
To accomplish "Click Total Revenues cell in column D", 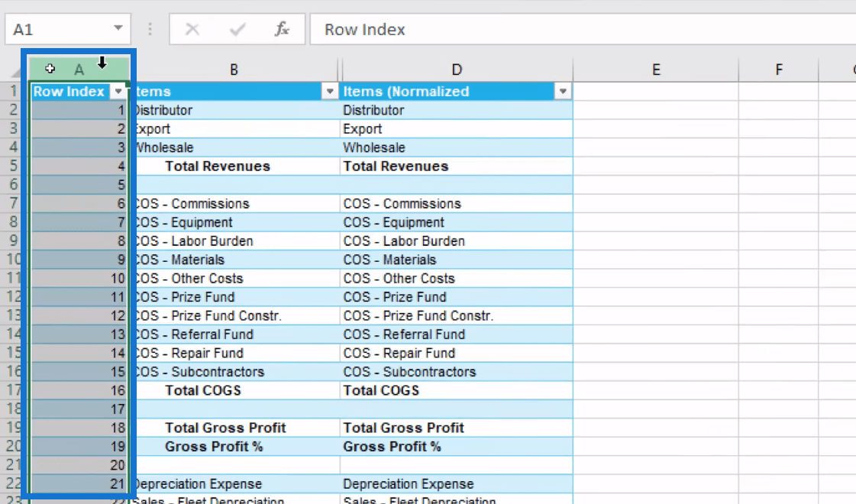I will [457, 166].
